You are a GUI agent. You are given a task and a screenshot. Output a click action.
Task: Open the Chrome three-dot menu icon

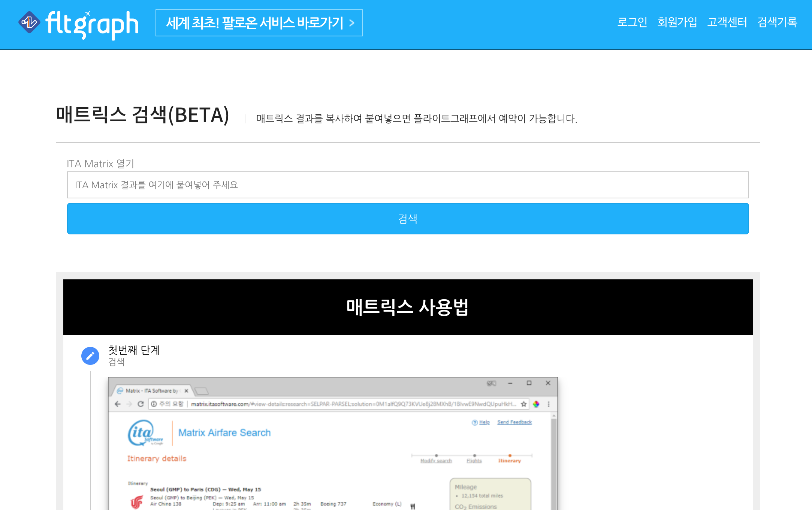click(549, 404)
